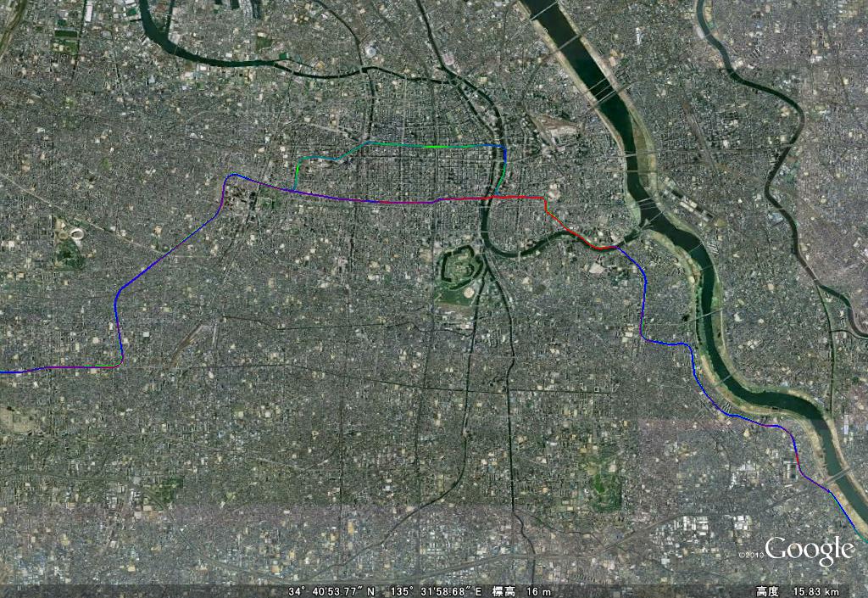Click the small 2010 copyright text beside Google

coord(751,555)
